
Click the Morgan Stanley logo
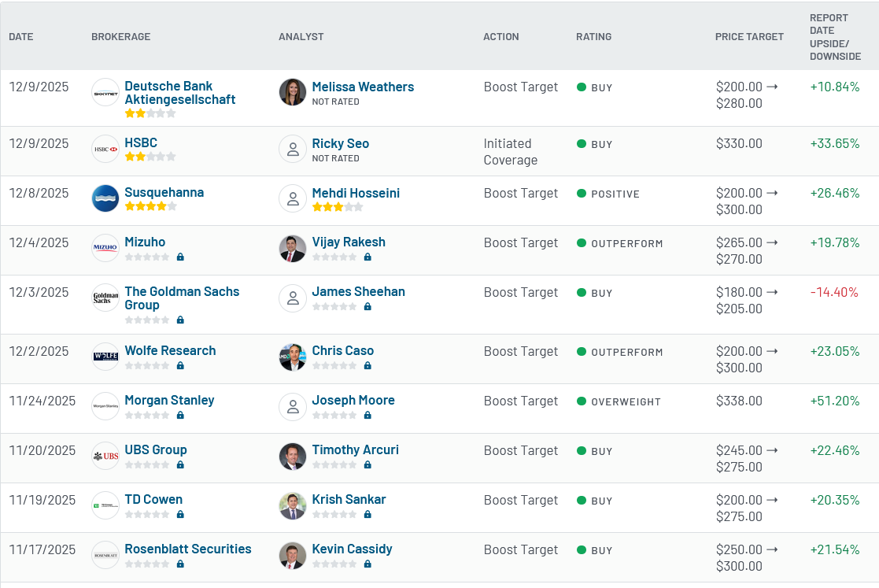[105, 406]
